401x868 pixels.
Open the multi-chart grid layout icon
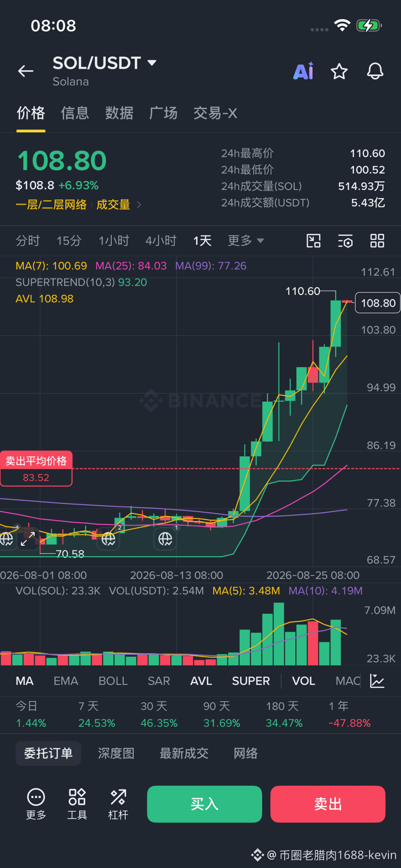pos(377,241)
